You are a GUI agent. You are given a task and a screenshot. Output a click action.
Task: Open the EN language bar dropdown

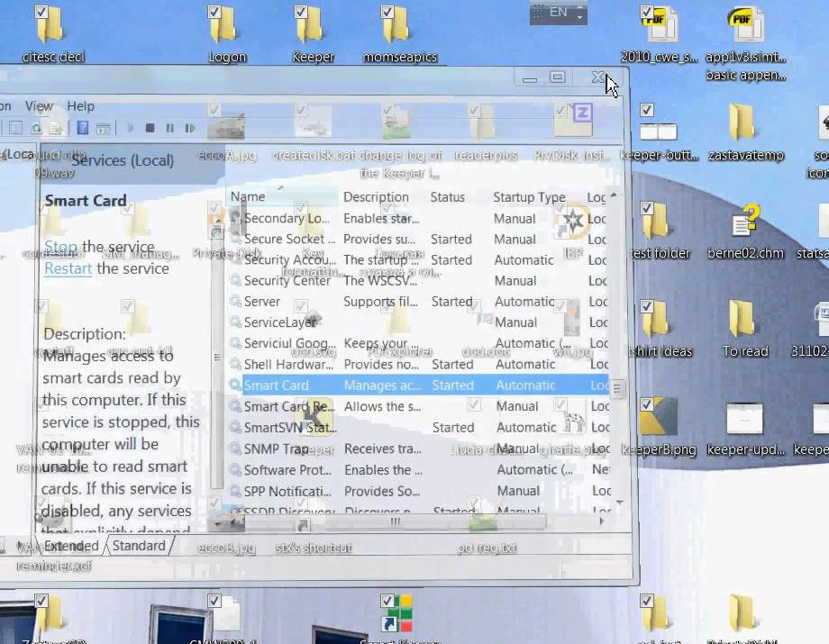[580, 13]
